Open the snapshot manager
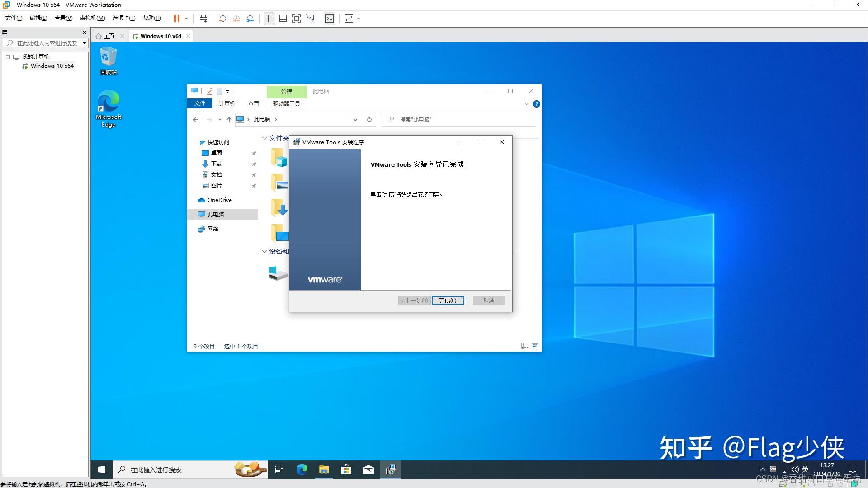The height and width of the screenshot is (488, 868). (x=250, y=19)
